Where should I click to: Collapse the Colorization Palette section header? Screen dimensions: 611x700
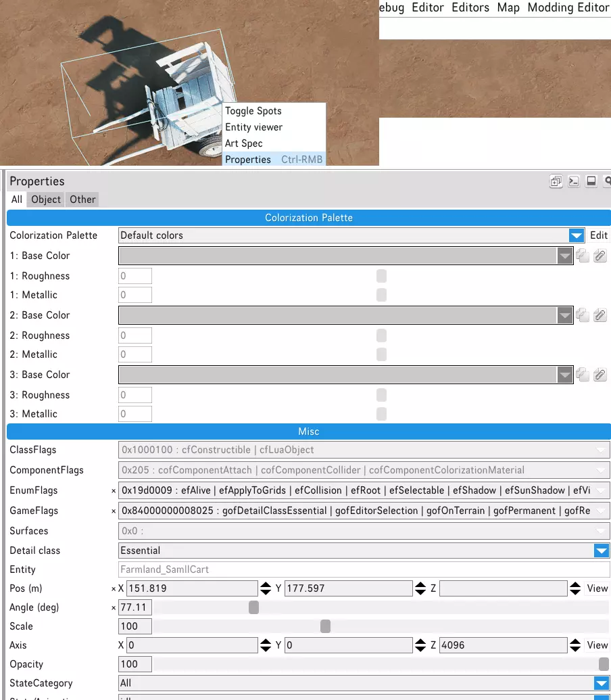(309, 218)
